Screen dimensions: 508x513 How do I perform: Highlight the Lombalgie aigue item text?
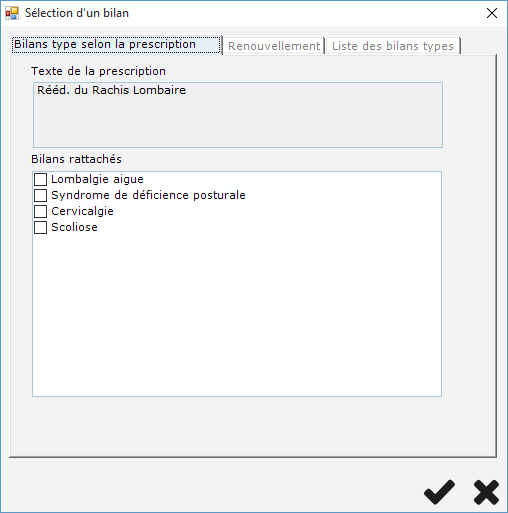pyautogui.click(x=97, y=179)
